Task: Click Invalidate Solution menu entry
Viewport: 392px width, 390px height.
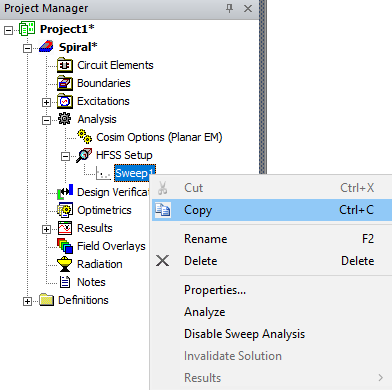Action: click(272, 356)
